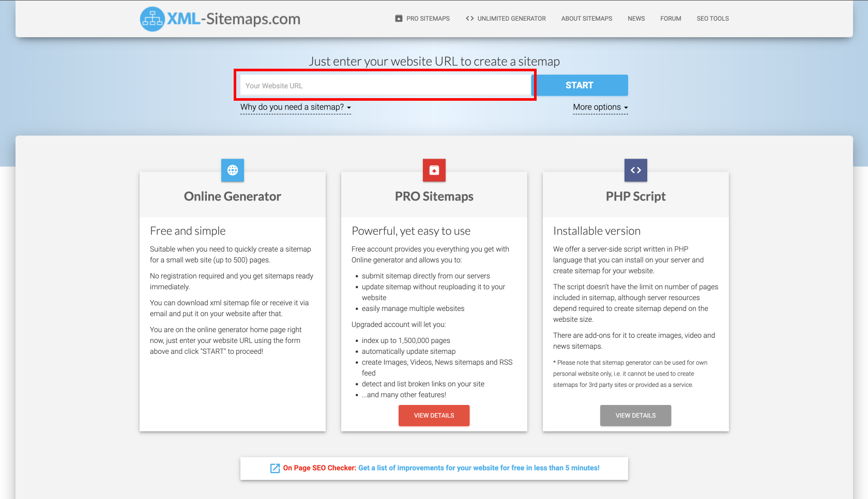Click the Please note sitemap generator disclaimer

[x=630, y=374]
